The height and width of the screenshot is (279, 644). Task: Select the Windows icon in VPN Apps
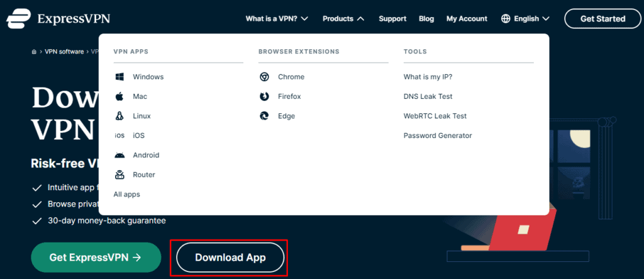(119, 77)
